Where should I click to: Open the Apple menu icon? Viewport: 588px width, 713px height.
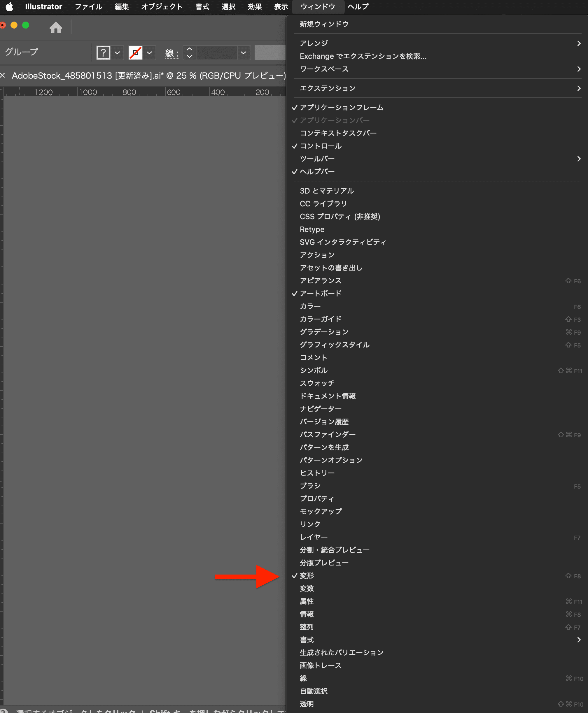(x=9, y=7)
